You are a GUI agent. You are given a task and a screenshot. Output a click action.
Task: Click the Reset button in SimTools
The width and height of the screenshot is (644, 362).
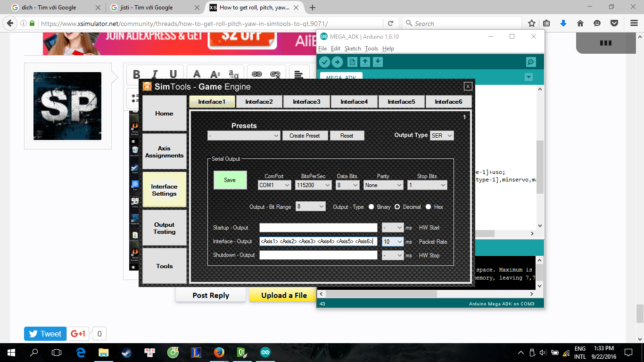coord(347,135)
